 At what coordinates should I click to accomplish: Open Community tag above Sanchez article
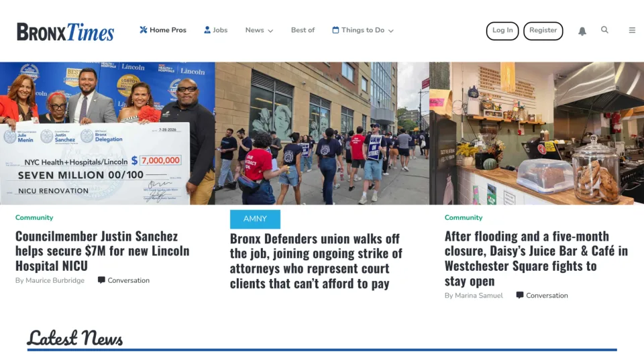[x=34, y=217]
